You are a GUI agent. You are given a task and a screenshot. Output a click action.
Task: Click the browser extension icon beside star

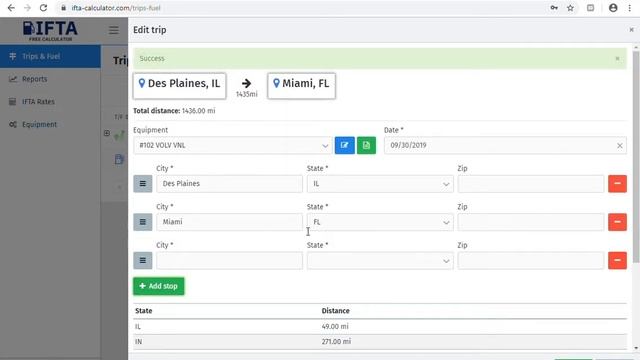(x=591, y=8)
